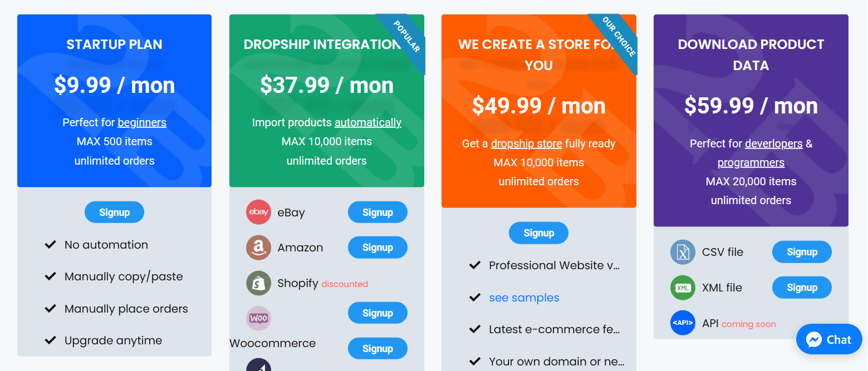
Task: Click the discounted Shopify icon
Action: point(258,283)
